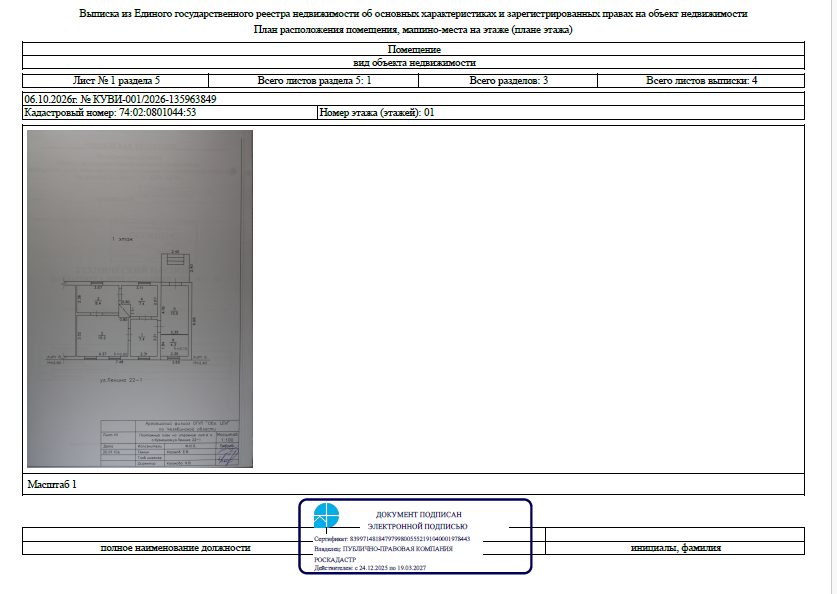Click 'ЭЛЕКТРОННОЙ ПОДПИСЬЮ' in the signature stamp
This screenshot has width=837, height=594.
(x=417, y=526)
